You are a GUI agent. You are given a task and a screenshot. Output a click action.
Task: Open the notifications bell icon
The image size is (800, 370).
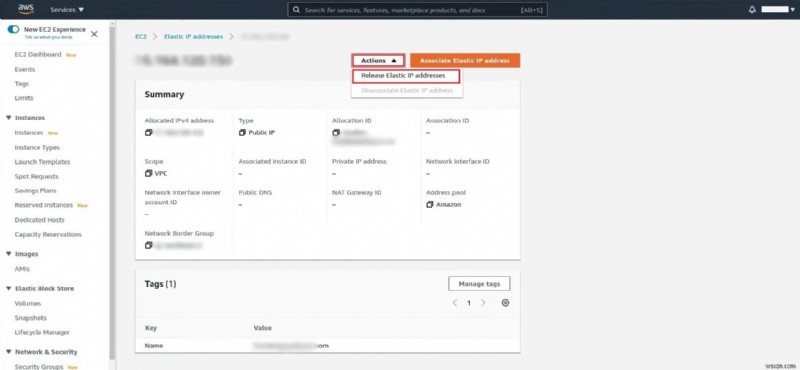[x=752, y=10]
